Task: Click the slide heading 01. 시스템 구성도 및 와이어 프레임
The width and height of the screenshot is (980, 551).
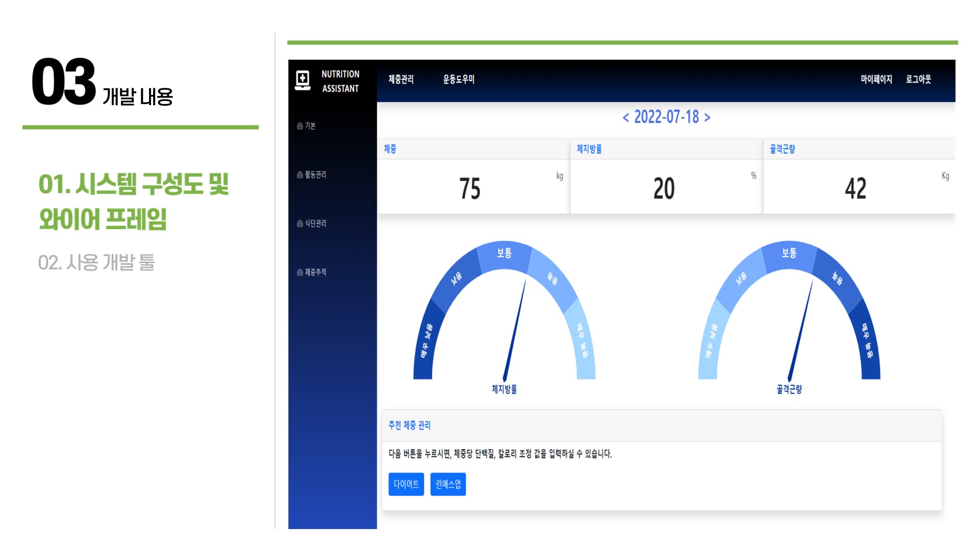Action: pyautogui.click(x=134, y=202)
